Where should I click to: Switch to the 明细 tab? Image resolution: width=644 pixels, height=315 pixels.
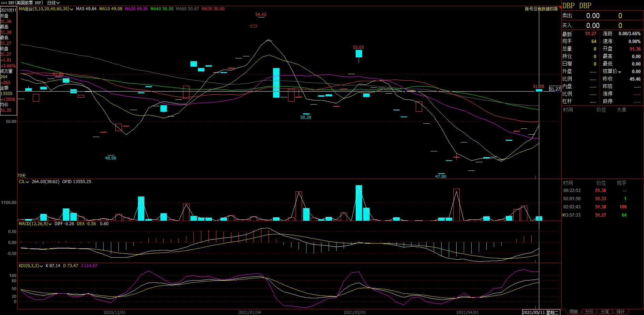coord(573,312)
